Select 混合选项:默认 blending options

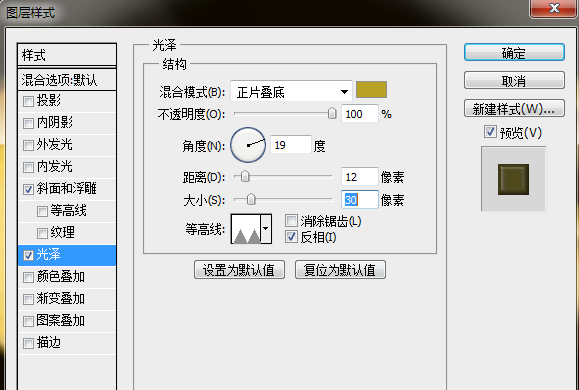[x=67, y=79]
